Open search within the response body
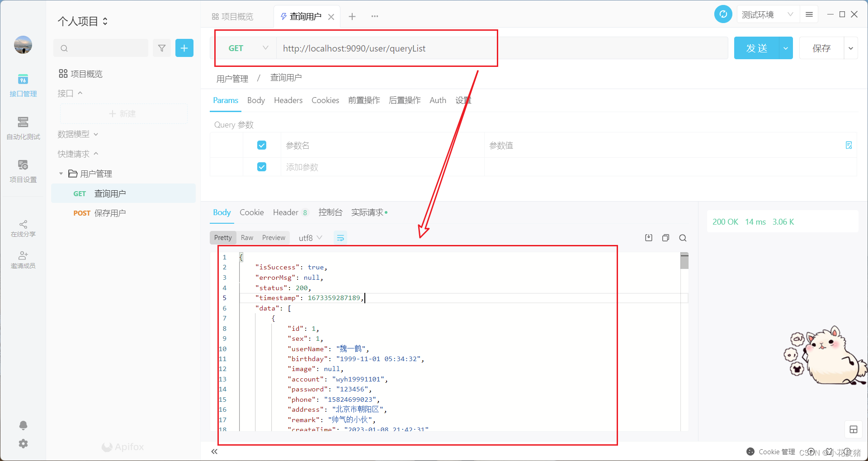 tap(683, 237)
